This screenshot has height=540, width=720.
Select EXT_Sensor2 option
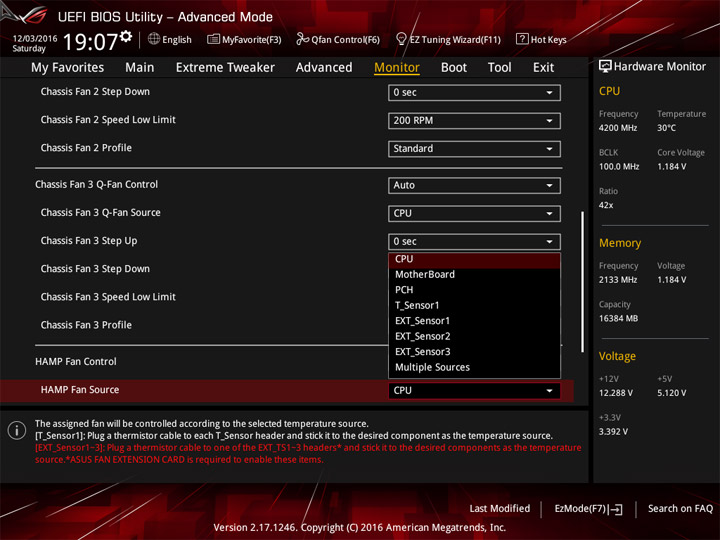coord(474,337)
